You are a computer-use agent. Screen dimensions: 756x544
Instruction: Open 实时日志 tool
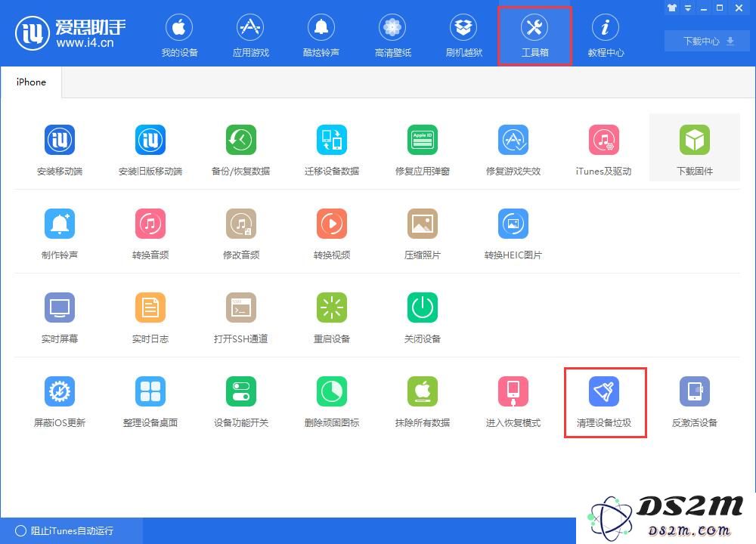pyautogui.click(x=150, y=317)
